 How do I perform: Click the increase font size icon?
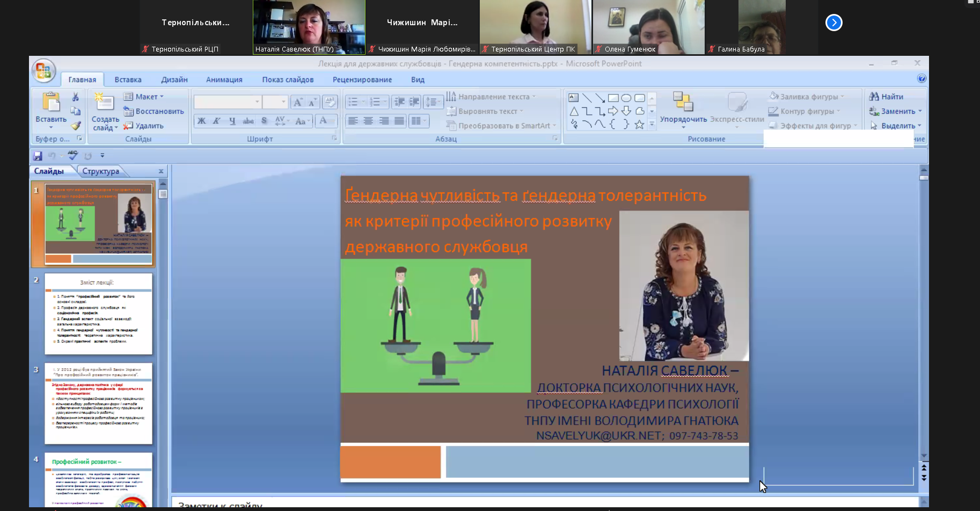[298, 102]
